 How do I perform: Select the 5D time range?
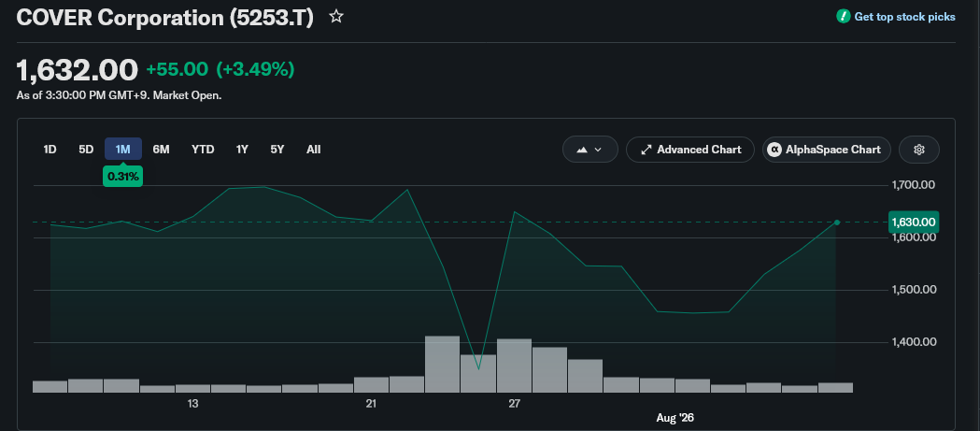[x=86, y=150]
